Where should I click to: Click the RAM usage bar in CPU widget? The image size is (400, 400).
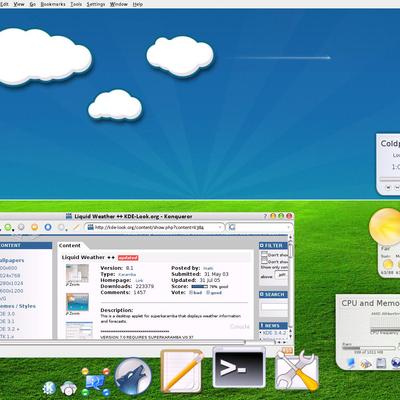click(369, 348)
